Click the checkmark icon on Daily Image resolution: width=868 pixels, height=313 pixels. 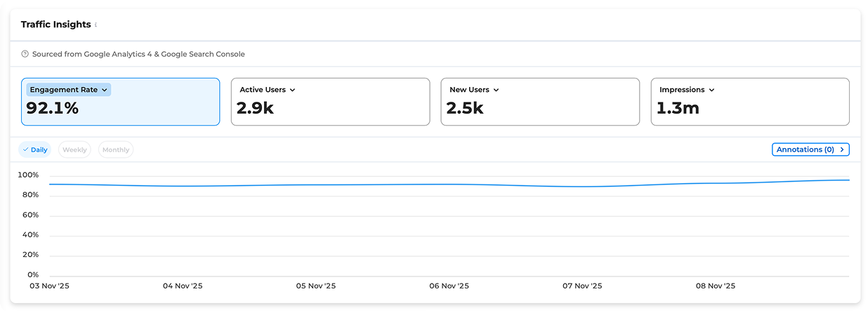26,149
